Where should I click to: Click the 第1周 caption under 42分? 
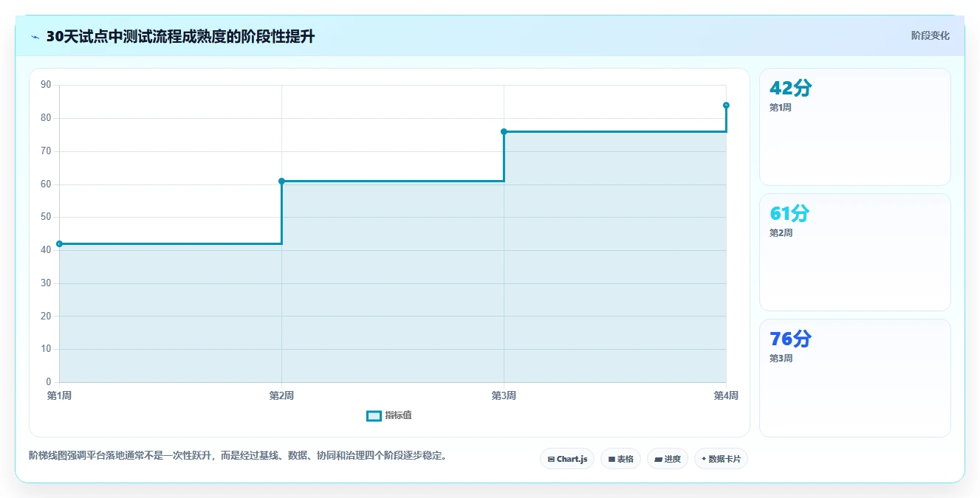(x=781, y=108)
